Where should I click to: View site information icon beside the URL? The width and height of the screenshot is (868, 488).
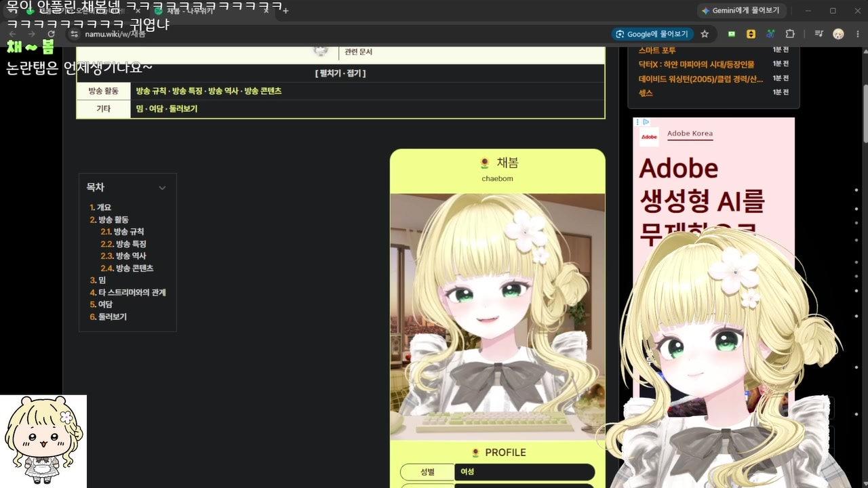75,34
